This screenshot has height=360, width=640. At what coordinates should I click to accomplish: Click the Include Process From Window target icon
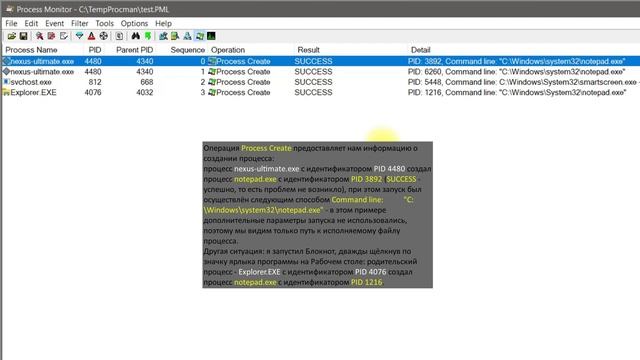pyautogui.click(x=104, y=36)
